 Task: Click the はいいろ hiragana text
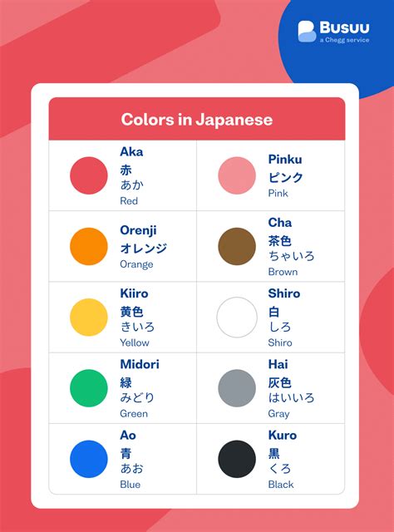click(291, 397)
